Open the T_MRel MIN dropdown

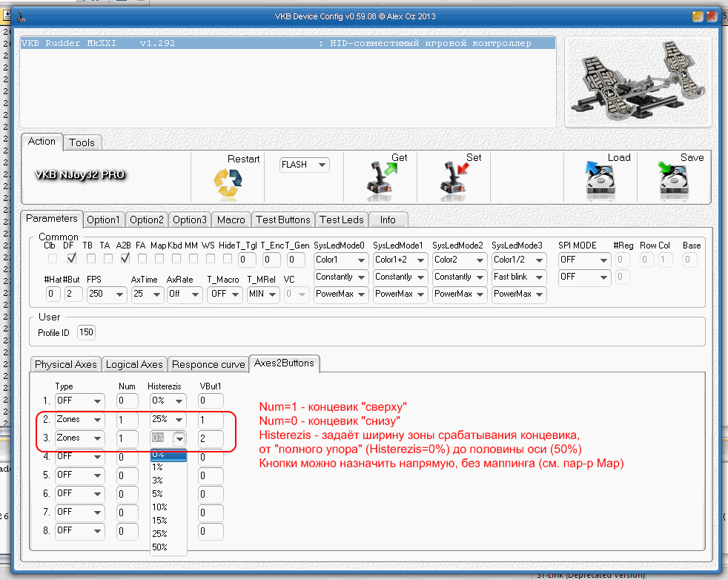tap(262, 294)
